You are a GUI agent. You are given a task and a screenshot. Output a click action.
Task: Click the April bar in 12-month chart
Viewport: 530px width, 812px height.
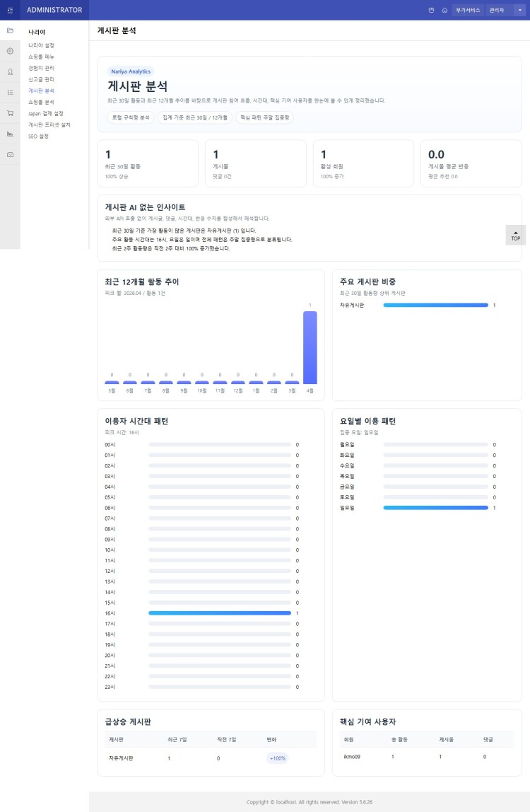tap(310, 347)
